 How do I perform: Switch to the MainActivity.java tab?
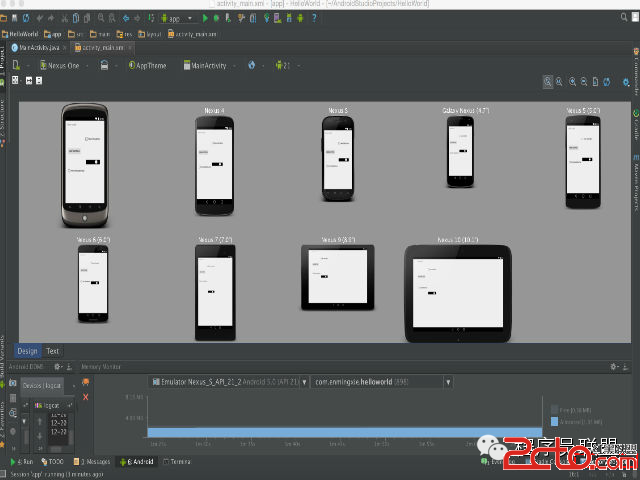coord(38,47)
